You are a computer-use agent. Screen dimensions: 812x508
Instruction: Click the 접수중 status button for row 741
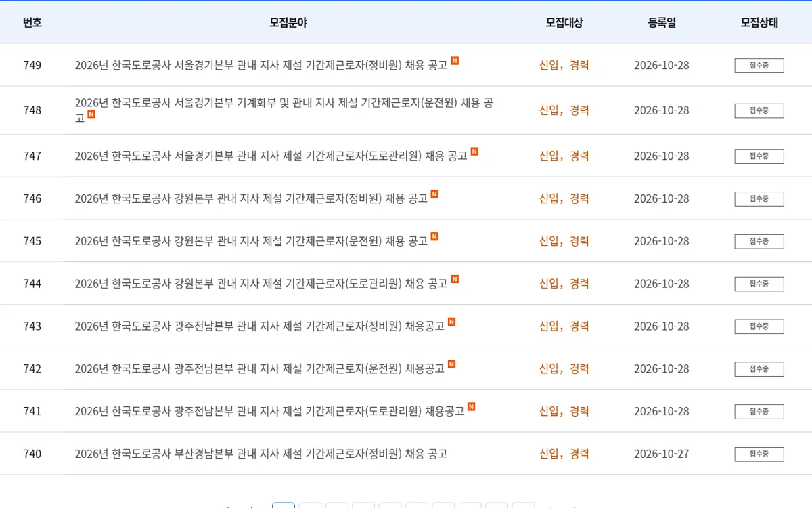pos(759,412)
